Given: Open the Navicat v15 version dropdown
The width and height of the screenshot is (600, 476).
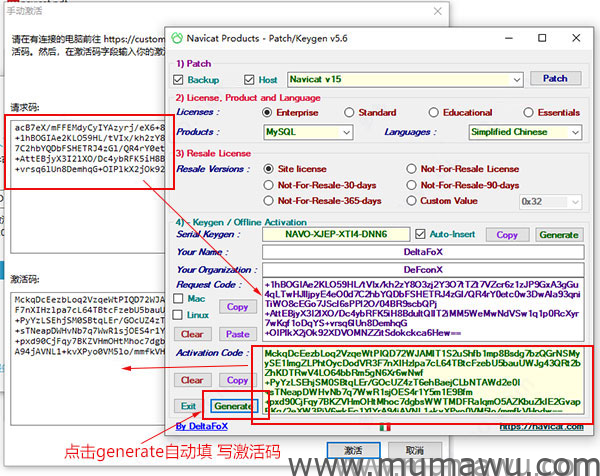Looking at the screenshot, I should tap(405, 80).
